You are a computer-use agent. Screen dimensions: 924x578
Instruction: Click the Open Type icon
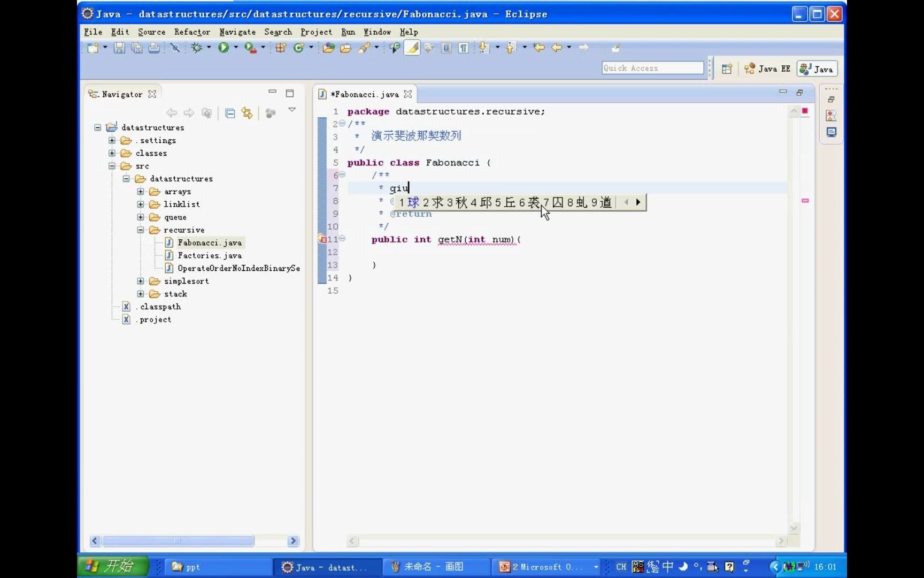click(328, 48)
